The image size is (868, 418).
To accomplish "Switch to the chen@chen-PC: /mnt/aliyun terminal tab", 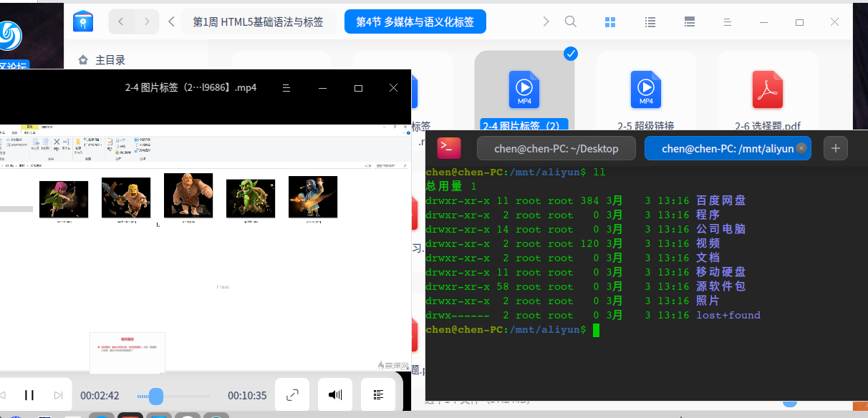I will [728, 148].
